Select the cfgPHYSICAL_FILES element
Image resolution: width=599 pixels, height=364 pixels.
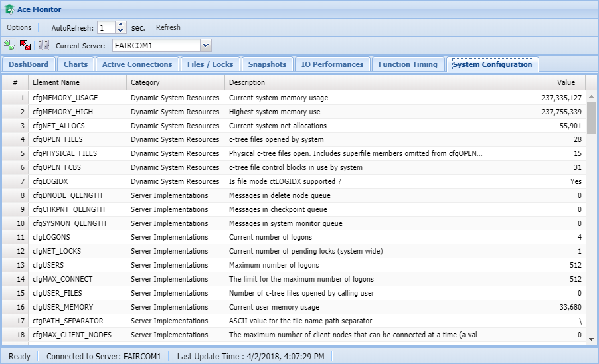[64, 153]
